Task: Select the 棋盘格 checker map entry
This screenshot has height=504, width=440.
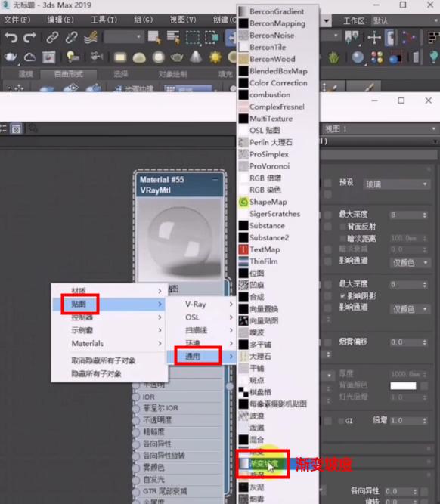Action: [x=278, y=392]
